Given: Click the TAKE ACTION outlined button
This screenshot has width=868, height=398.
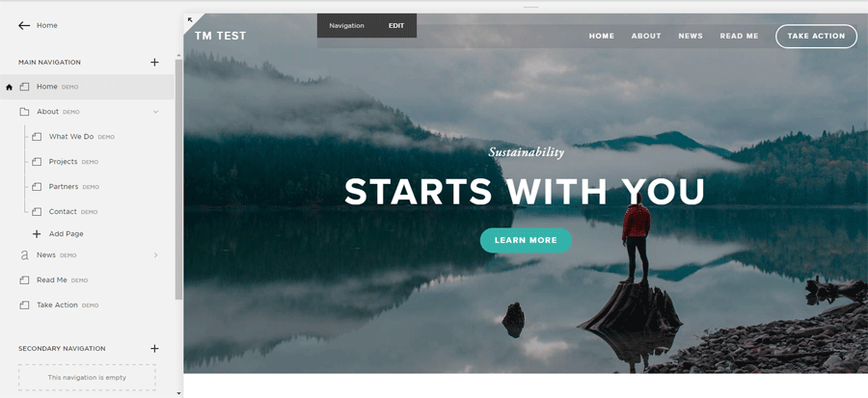Looking at the screenshot, I should click(x=816, y=36).
